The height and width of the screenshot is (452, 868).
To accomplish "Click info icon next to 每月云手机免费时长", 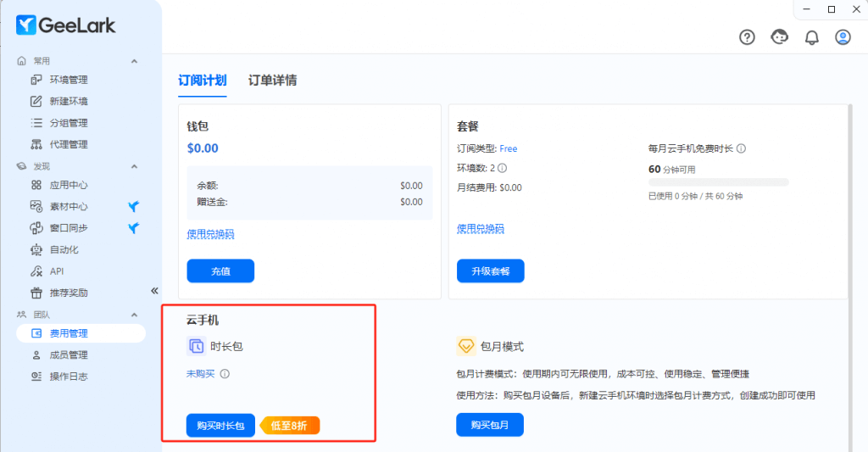I will [x=741, y=148].
